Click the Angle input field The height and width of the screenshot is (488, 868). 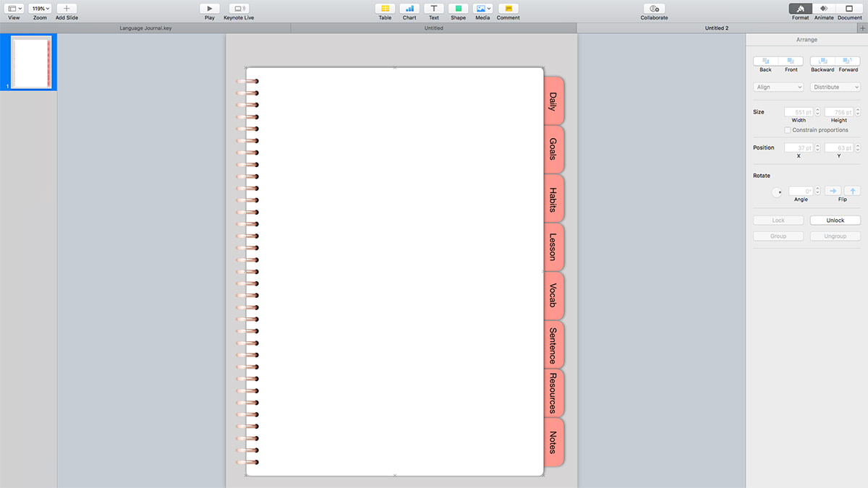tap(801, 191)
